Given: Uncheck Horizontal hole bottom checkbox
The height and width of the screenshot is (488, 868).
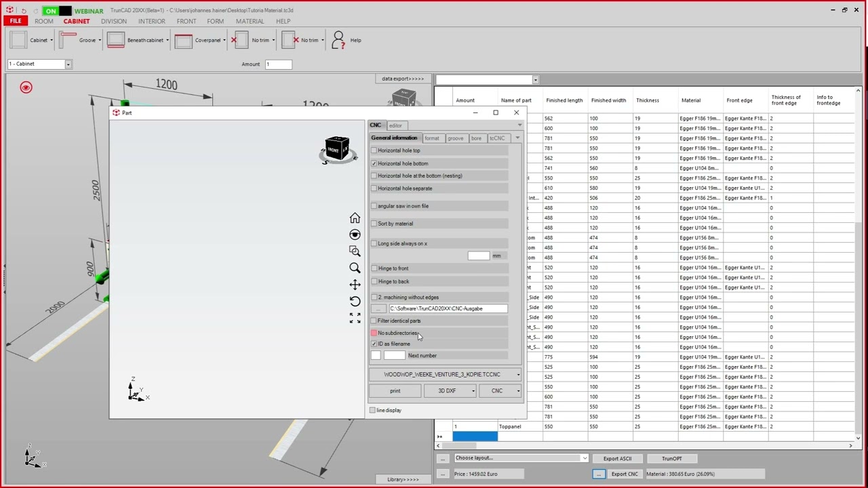Looking at the screenshot, I should (374, 163).
